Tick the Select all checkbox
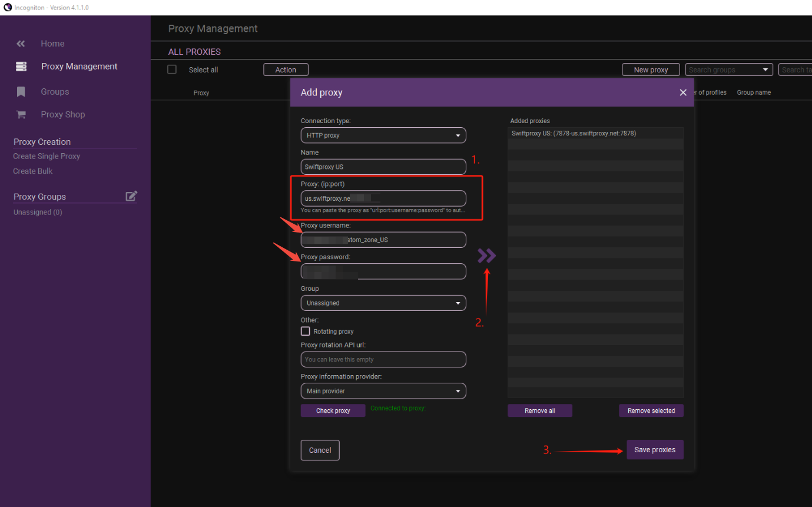The height and width of the screenshot is (507, 812). pyautogui.click(x=172, y=69)
